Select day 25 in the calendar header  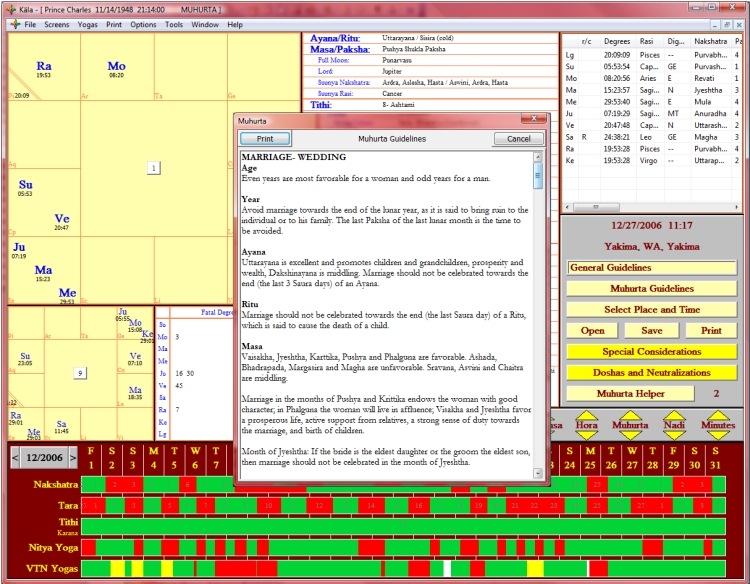[590, 458]
